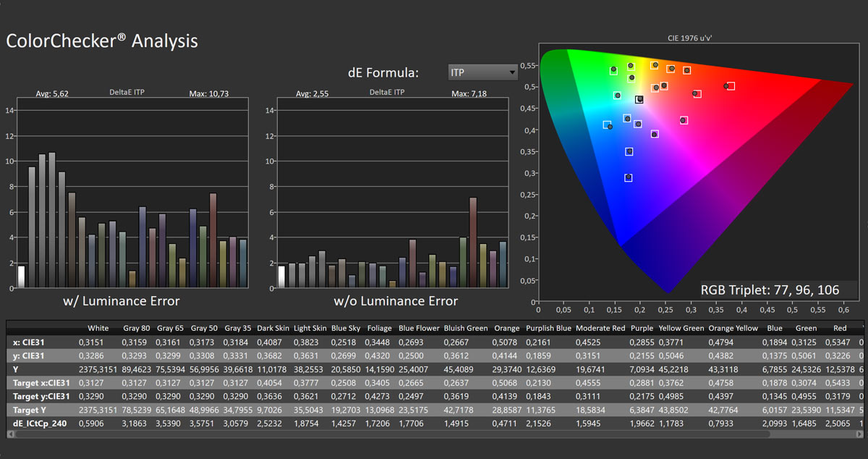Click the rightmost red target square on CIE chart
The image size is (868, 459).
[x=731, y=86]
